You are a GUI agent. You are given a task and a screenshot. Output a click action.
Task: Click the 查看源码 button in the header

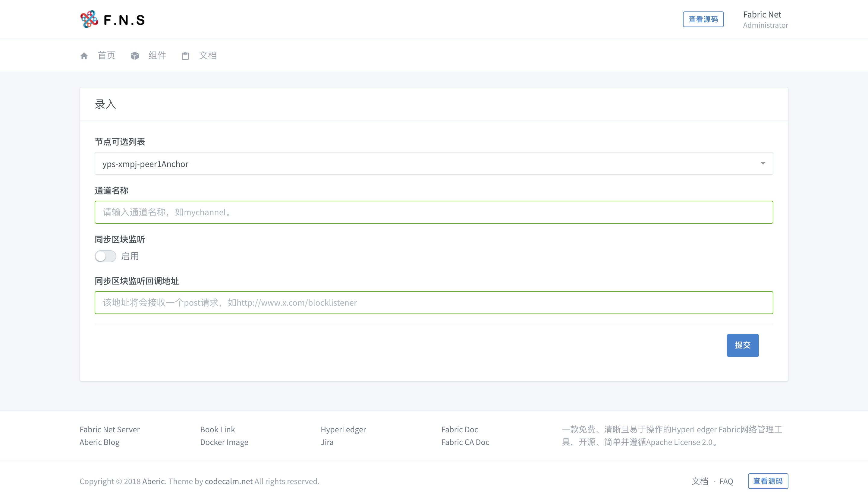(x=703, y=19)
